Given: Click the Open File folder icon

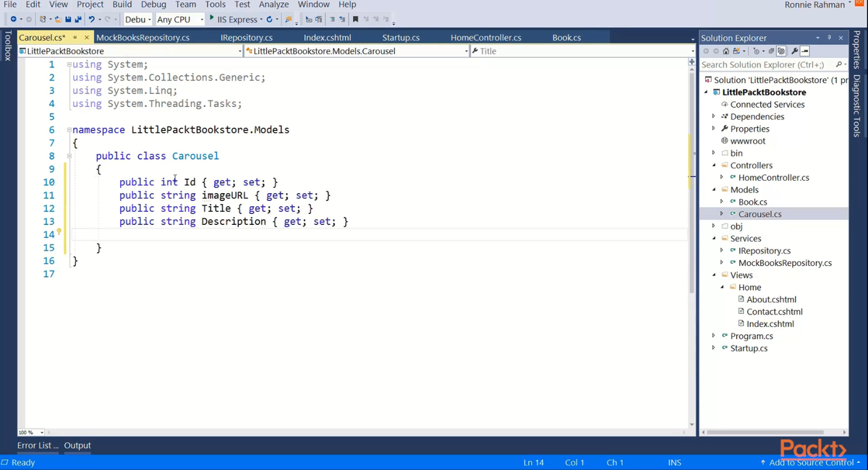Looking at the screenshot, I should [x=58, y=19].
